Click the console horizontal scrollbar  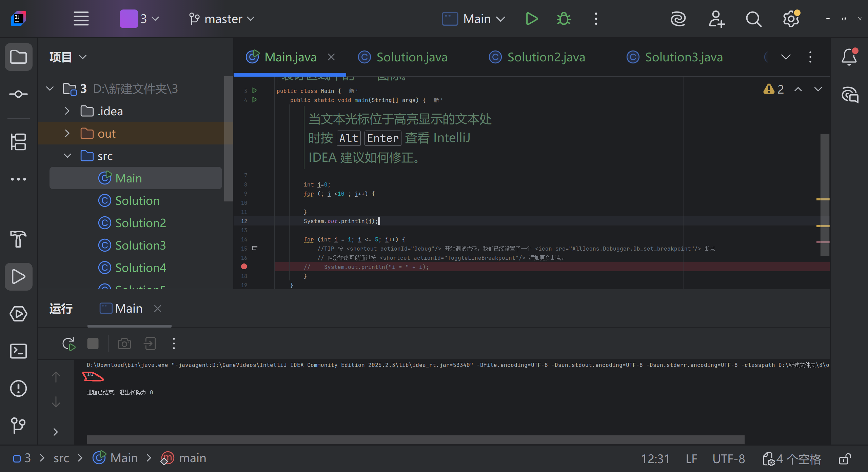415,440
